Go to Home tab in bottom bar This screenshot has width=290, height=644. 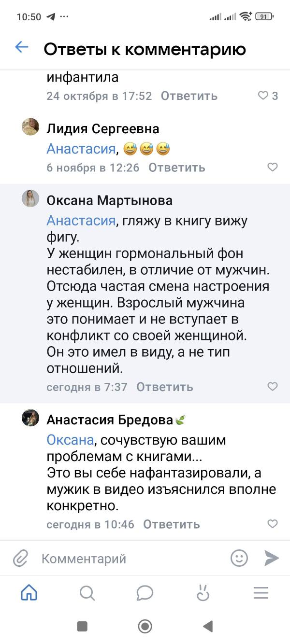[29, 593]
